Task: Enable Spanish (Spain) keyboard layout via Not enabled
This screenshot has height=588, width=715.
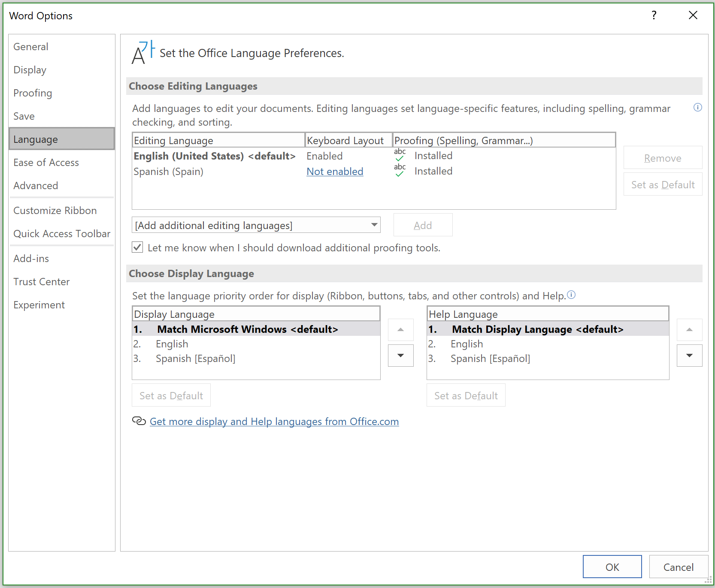Action: click(335, 171)
